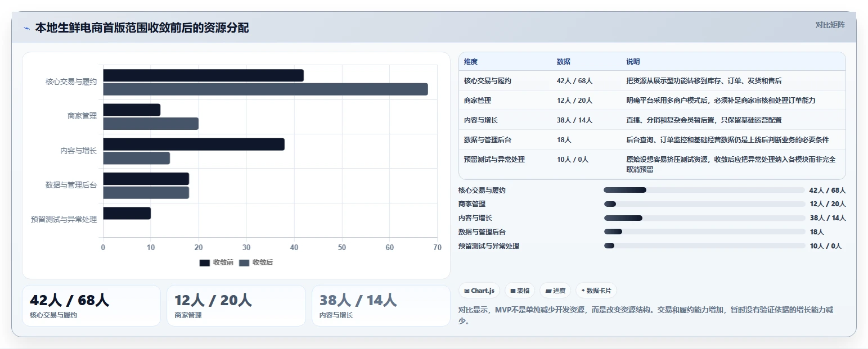
Task: Select the 数据与管理后台 table row name
Action: 488,140
